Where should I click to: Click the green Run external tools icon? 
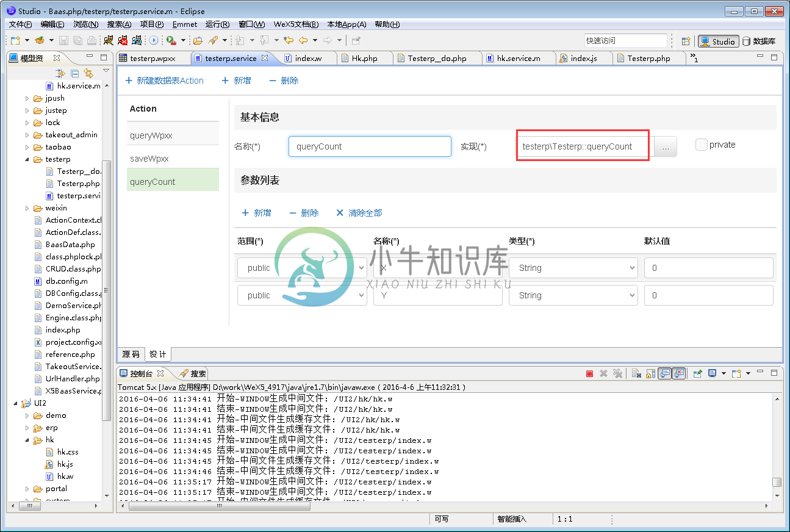(x=171, y=40)
